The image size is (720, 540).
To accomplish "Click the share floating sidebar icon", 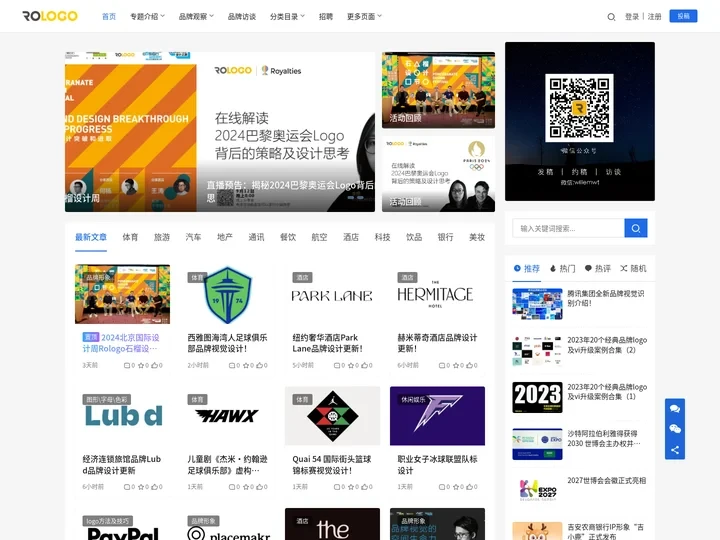I will tap(675, 450).
